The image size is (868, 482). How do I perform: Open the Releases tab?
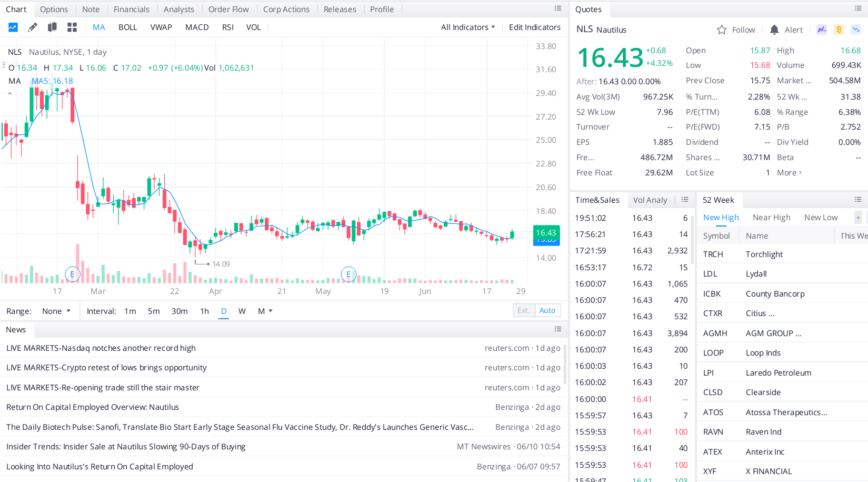click(x=340, y=9)
